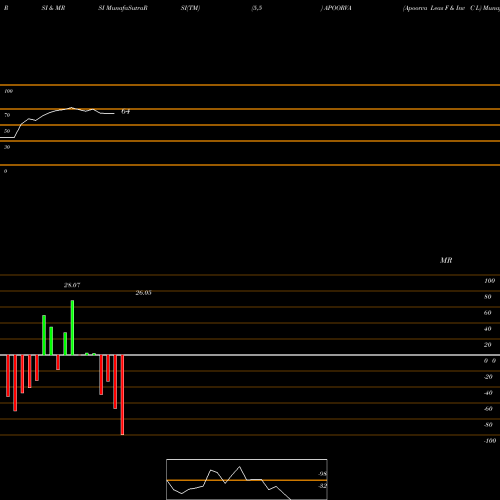Screen dimensions: 500x500
Task: Click the "SI MunafaSutraR" header text
Action: tap(123, 8)
